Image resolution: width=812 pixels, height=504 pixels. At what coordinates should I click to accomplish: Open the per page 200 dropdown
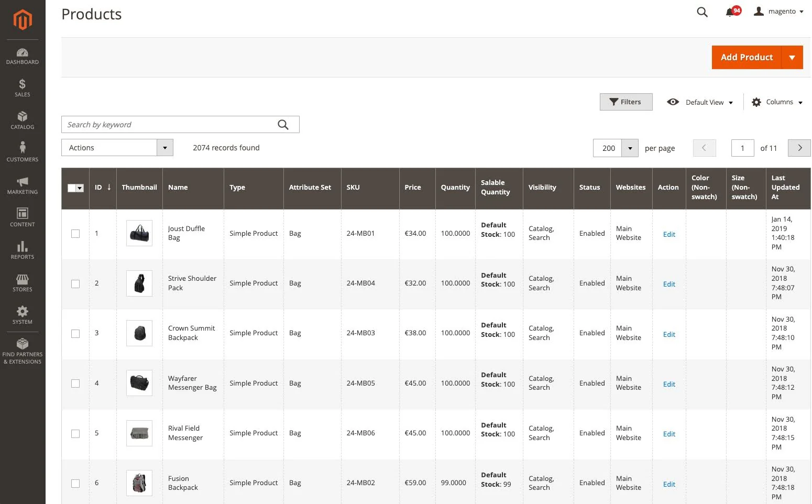coord(630,148)
